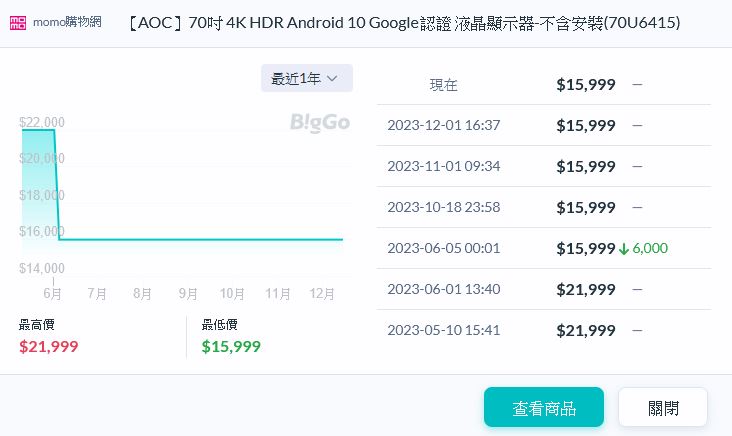This screenshot has height=436, width=732.
Task: Click the 查看商品 button
Action: tap(544, 408)
